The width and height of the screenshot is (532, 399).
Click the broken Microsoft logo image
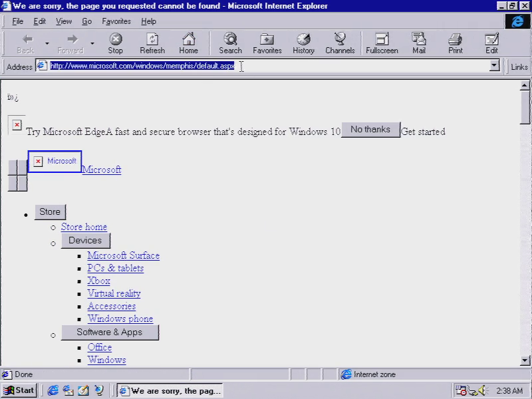point(55,161)
